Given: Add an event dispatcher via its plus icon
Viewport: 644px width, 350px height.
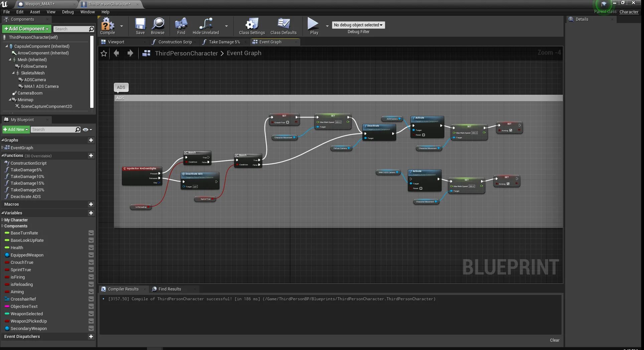Looking at the screenshot, I should pyautogui.click(x=91, y=337).
